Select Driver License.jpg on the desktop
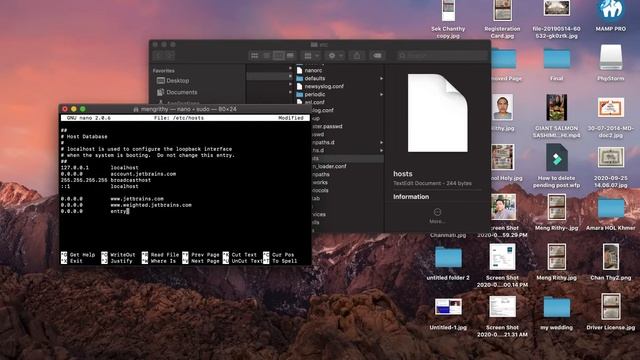This screenshot has height=360, width=640. pyautogui.click(x=611, y=306)
